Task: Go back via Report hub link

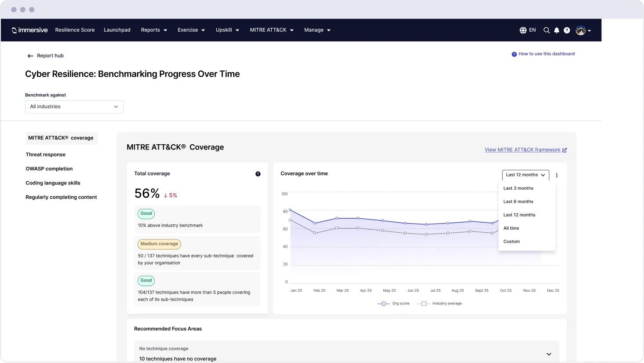Action: point(51,56)
